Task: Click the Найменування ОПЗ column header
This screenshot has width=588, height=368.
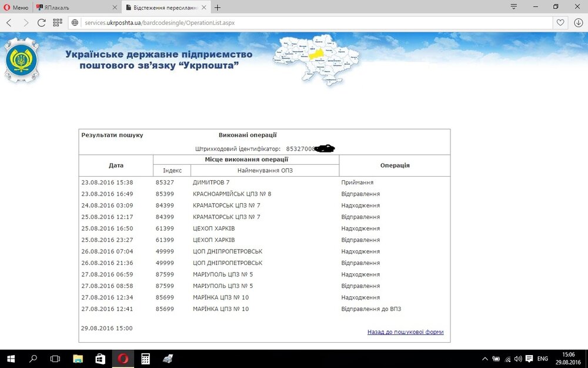Action: click(265, 171)
